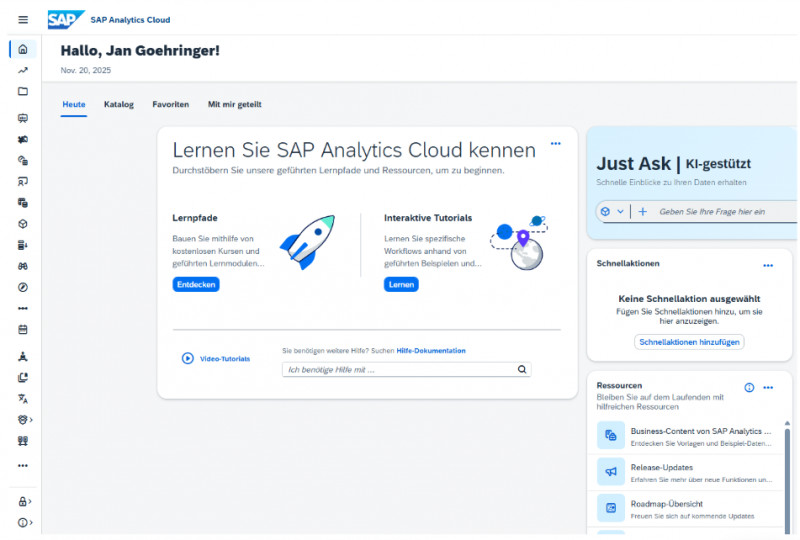800x540 pixels.
Task: Click the Ressourcen list scrollbar
Action: point(786,470)
